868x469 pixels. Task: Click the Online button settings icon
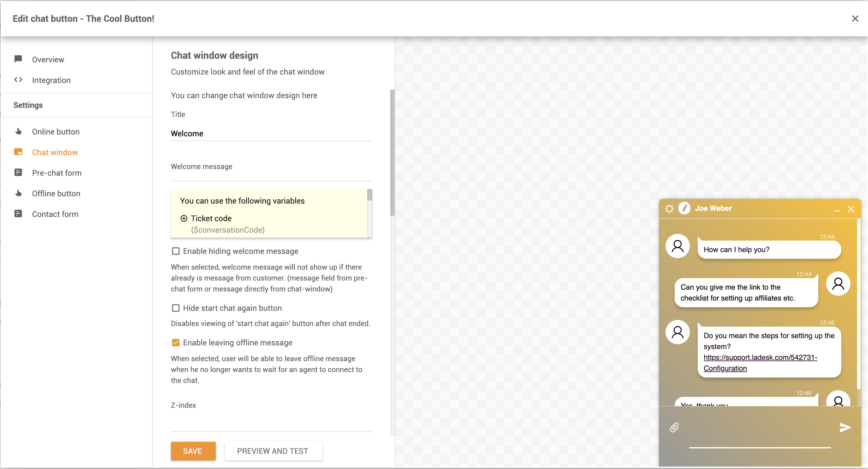pyautogui.click(x=18, y=132)
